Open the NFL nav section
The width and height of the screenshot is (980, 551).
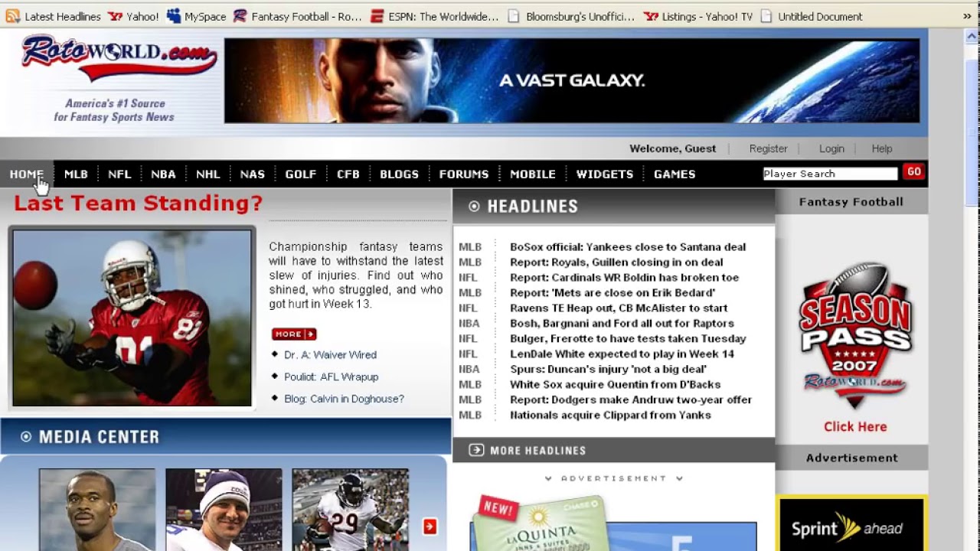119,174
